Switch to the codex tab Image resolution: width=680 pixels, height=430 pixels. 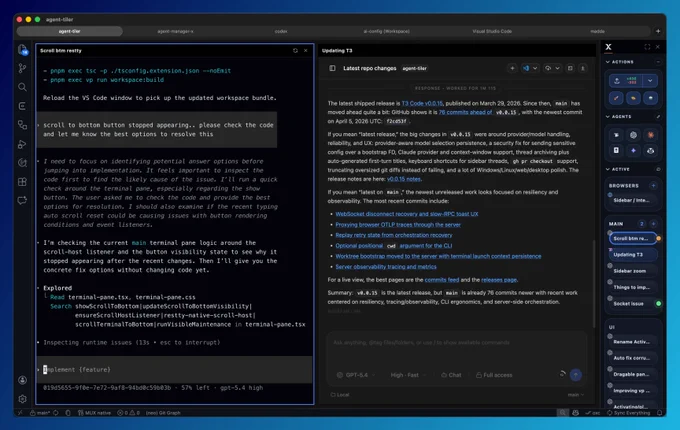[281, 31]
